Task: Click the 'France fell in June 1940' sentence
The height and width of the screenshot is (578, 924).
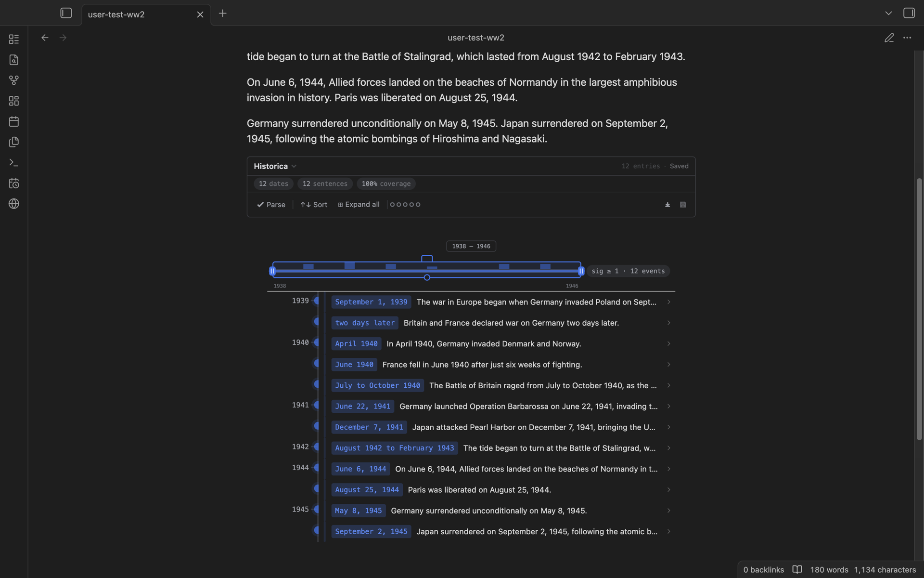Action: click(482, 365)
